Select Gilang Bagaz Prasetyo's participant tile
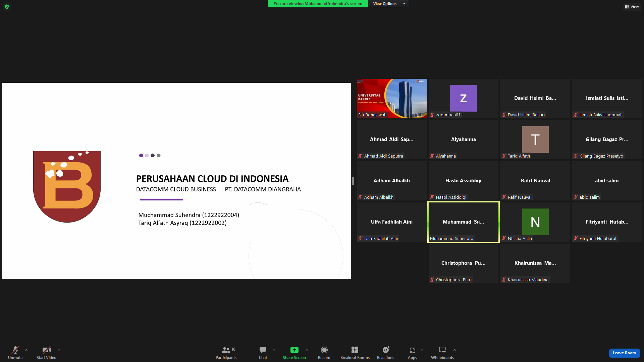This screenshot has height=362, width=644. pyautogui.click(x=607, y=139)
